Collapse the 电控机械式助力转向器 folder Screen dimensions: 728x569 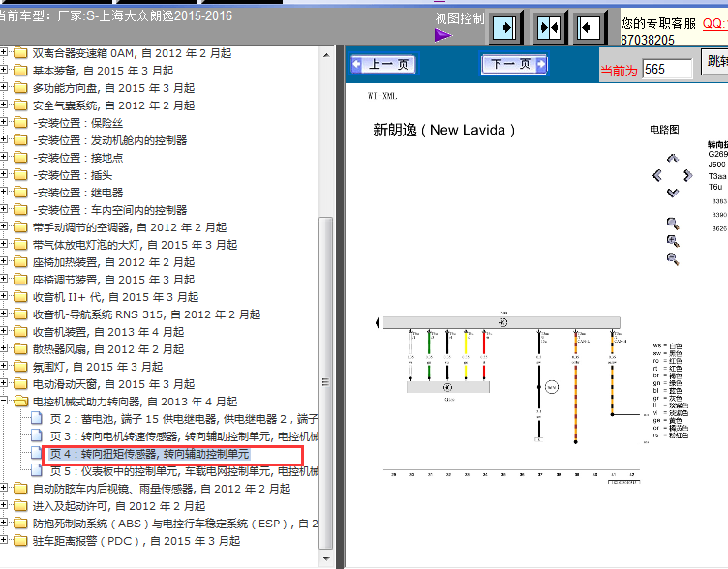point(4,401)
